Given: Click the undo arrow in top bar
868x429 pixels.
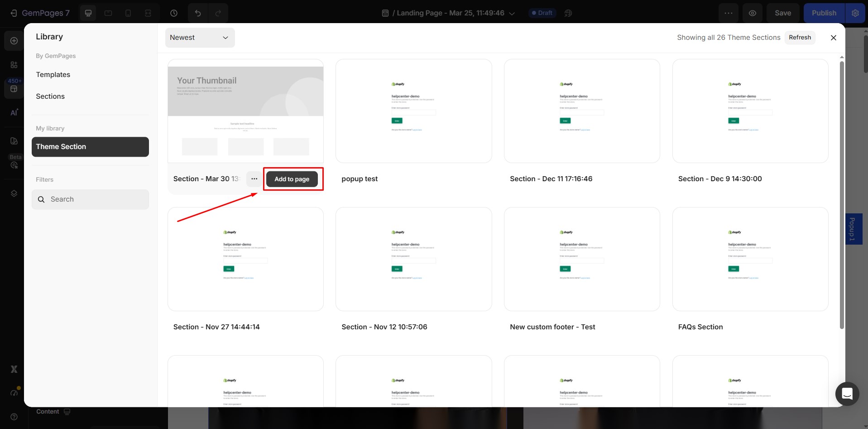Looking at the screenshot, I should coord(198,13).
